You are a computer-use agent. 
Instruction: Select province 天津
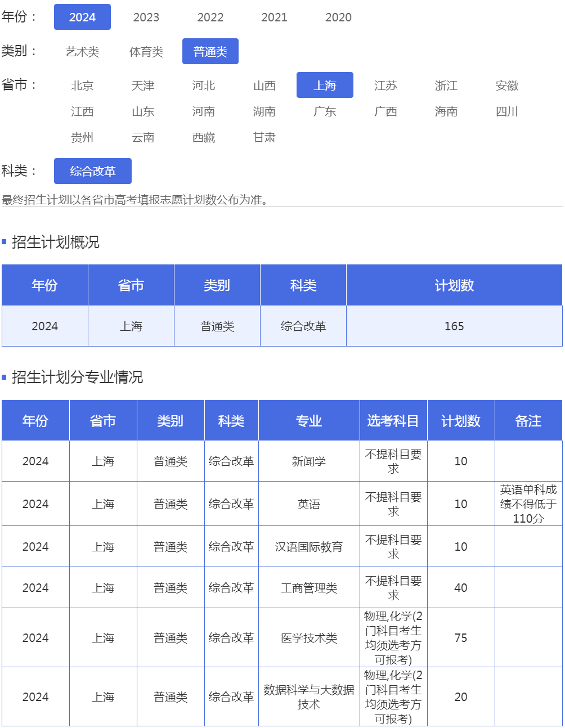click(x=143, y=85)
